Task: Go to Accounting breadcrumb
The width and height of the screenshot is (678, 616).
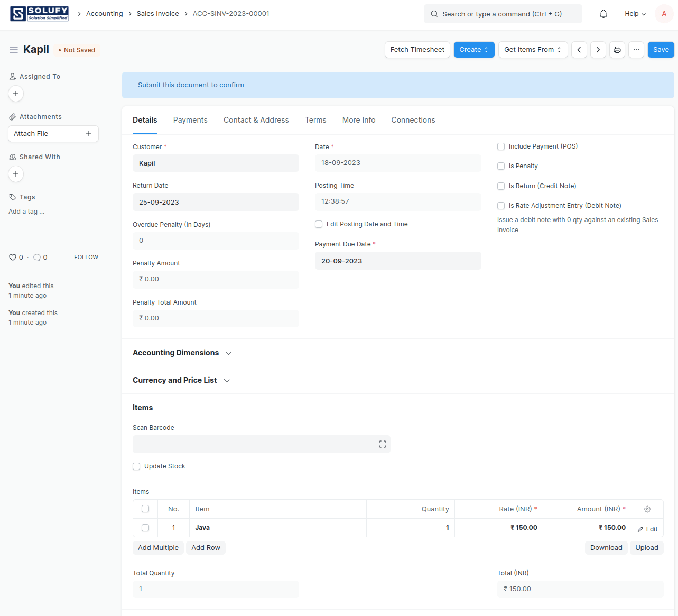Action: coord(105,14)
